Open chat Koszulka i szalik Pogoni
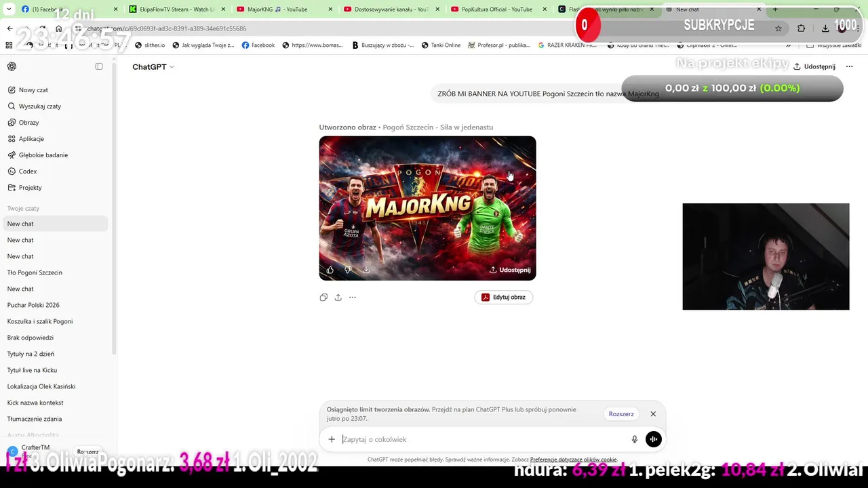The width and height of the screenshot is (868, 488). [x=56, y=321]
